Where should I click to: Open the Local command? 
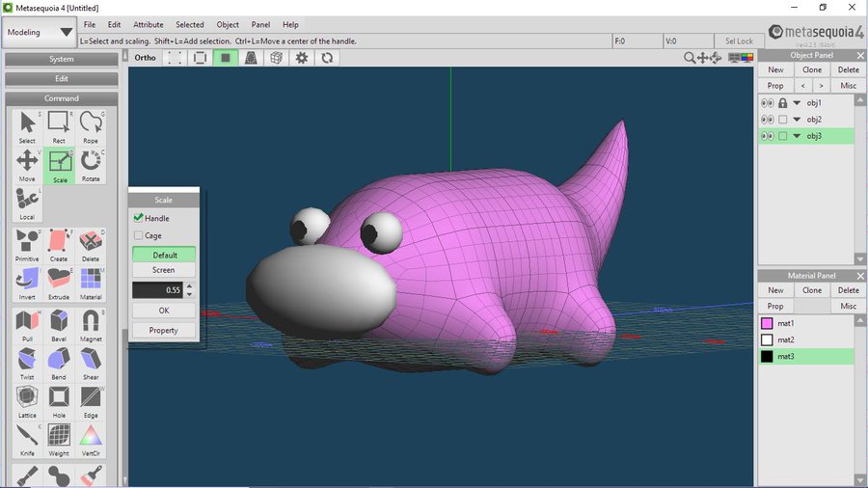[x=27, y=203]
